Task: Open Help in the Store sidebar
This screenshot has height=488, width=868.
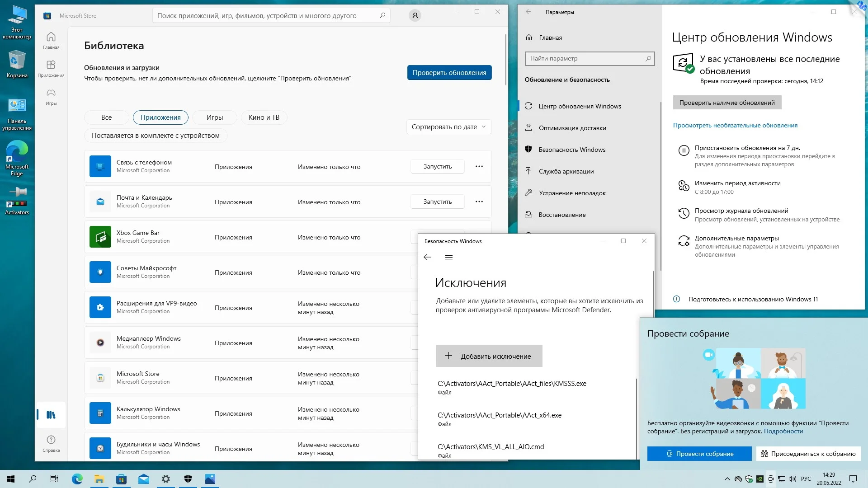Action: tap(51, 443)
